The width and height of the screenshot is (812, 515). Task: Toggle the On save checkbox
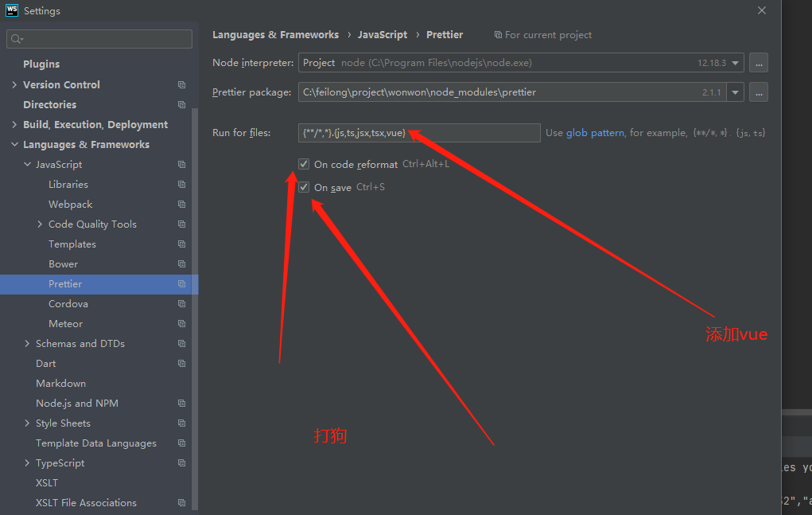pos(304,187)
